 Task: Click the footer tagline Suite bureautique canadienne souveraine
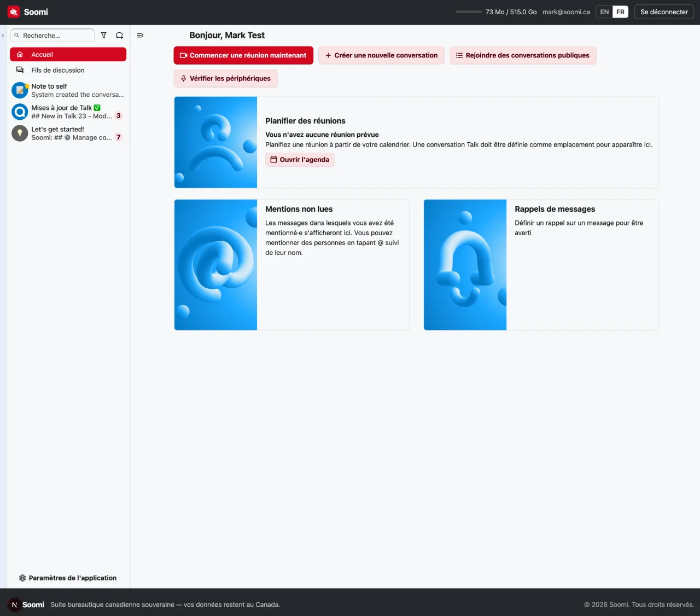(x=165, y=605)
